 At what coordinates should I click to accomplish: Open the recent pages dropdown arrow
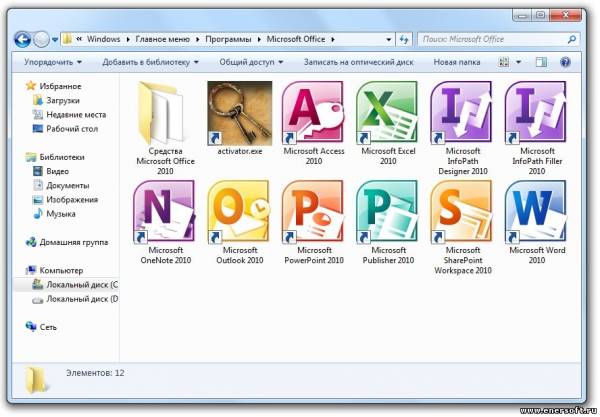point(55,39)
